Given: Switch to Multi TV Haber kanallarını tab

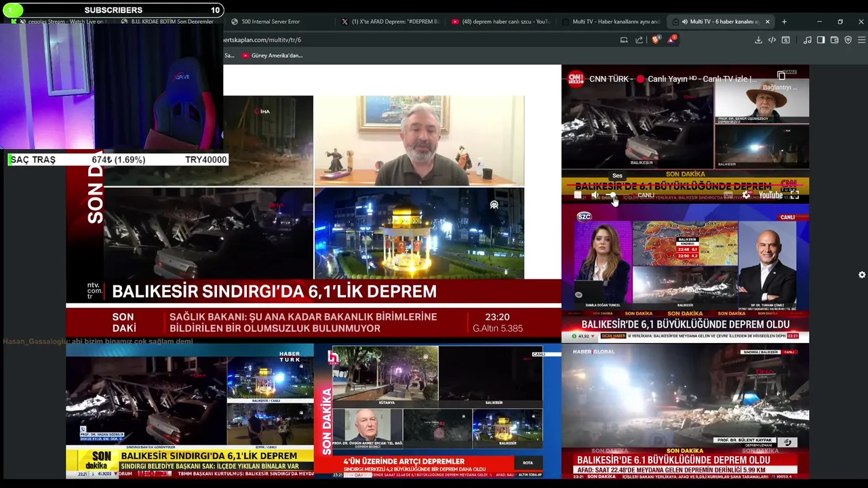Looking at the screenshot, I should point(612,22).
